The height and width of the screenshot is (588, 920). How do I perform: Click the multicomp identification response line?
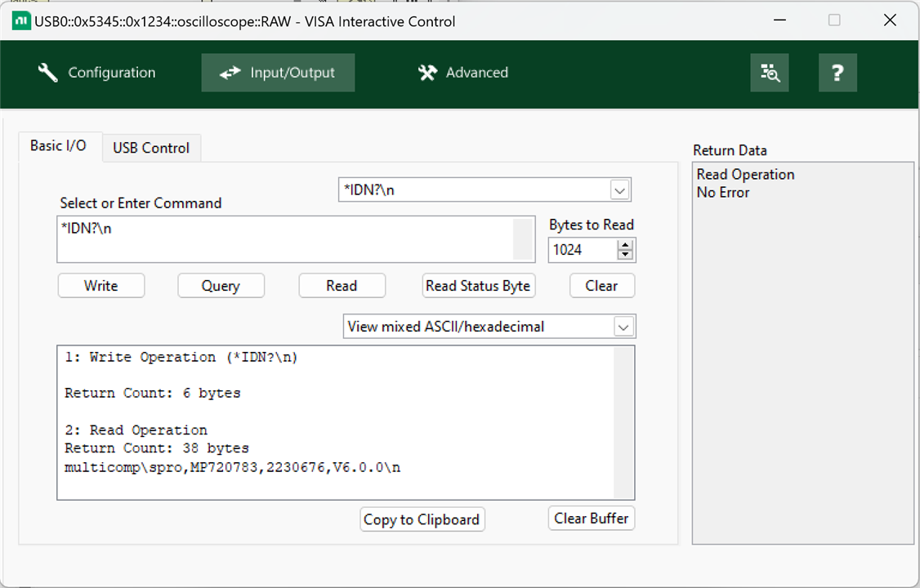point(232,467)
